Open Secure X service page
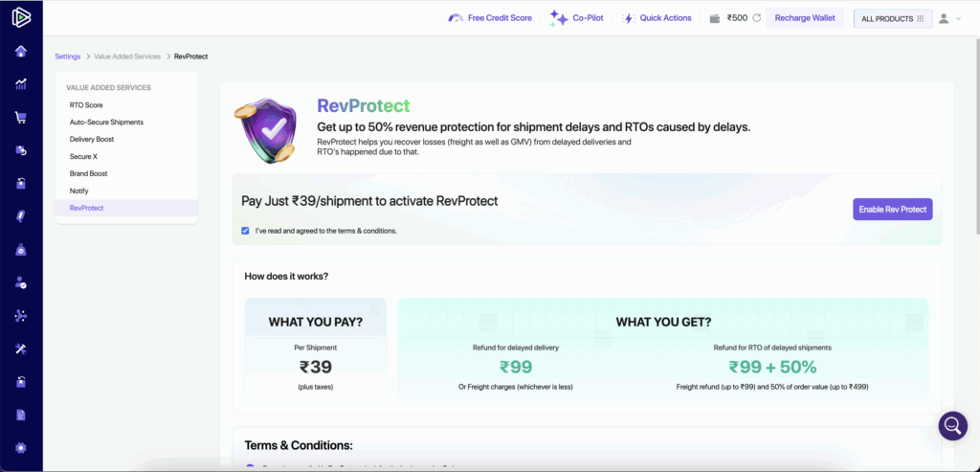Screen dimensions: 980x472 point(83,157)
